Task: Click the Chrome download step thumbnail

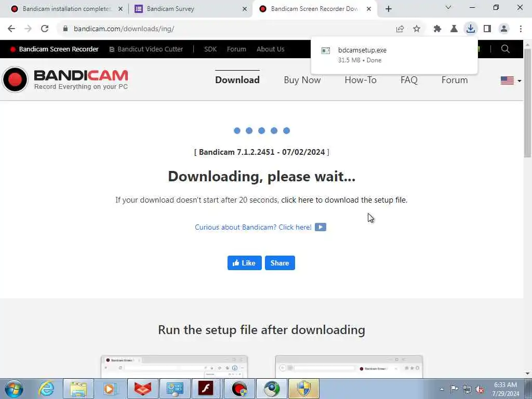Action: pos(174,367)
